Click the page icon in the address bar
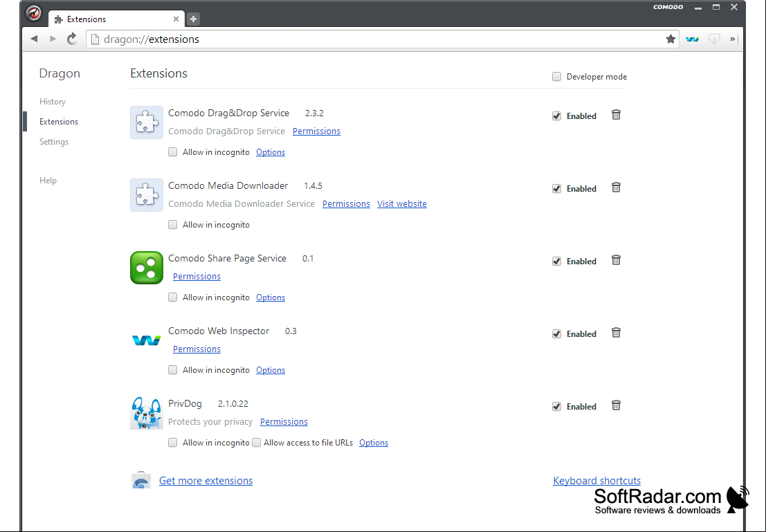Viewport: 766px width, 532px height. point(95,39)
